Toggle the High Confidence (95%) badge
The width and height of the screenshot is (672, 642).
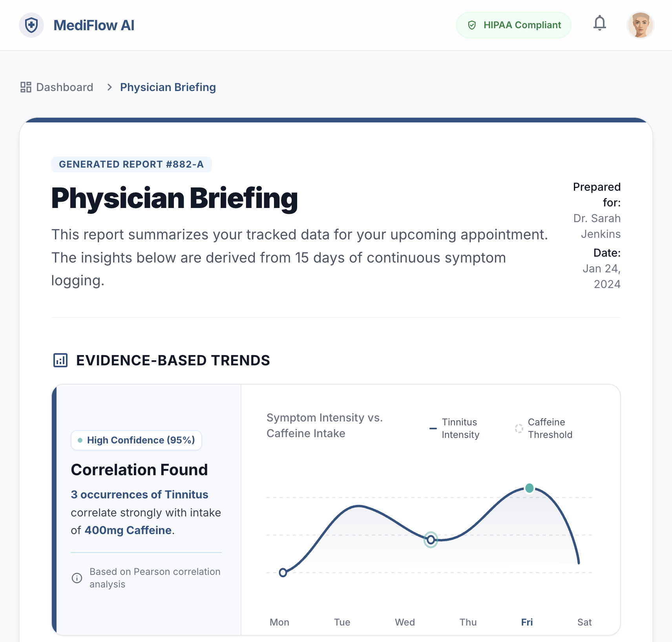(136, 440)
